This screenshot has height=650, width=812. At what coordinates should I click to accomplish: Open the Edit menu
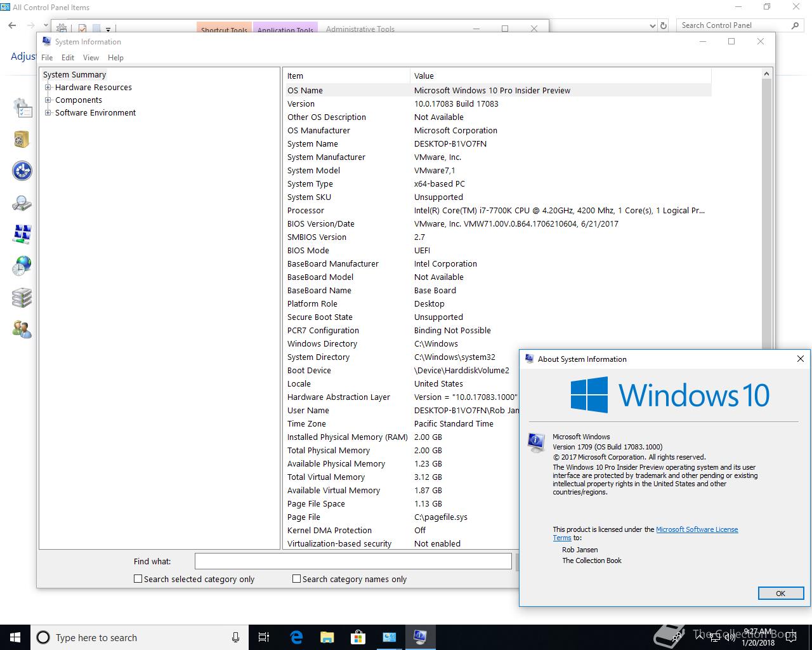(68, 57)
